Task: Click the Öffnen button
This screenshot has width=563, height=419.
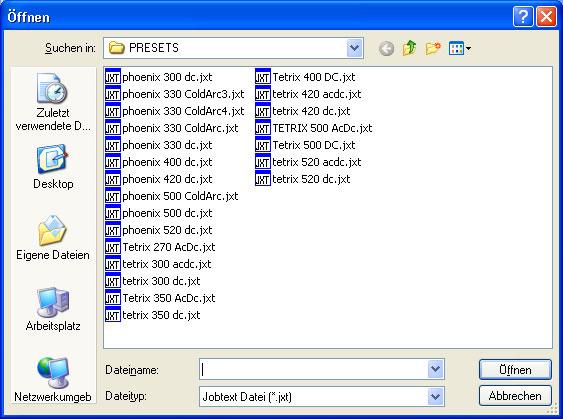Action: (x=515, y=369)
